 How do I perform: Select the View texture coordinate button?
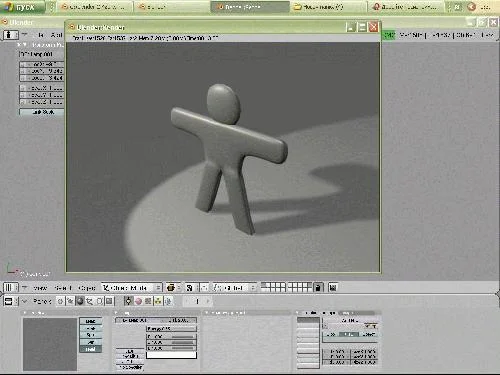tap(349, 334)
